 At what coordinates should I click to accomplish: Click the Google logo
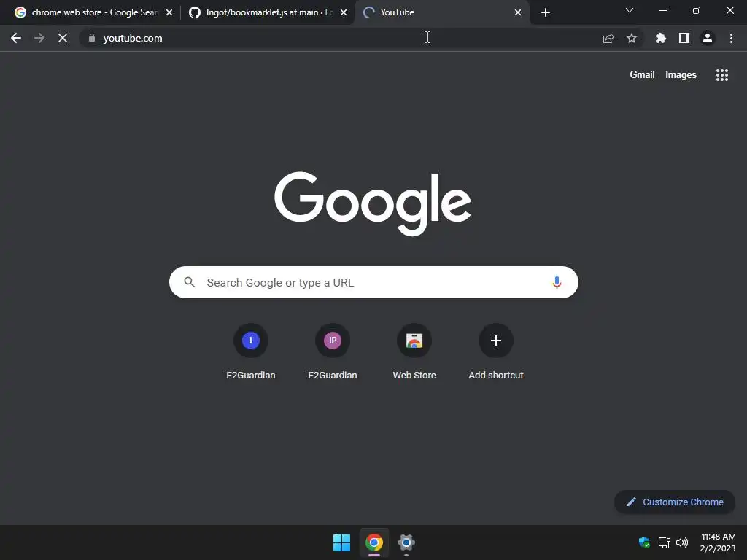pos(373,204)
